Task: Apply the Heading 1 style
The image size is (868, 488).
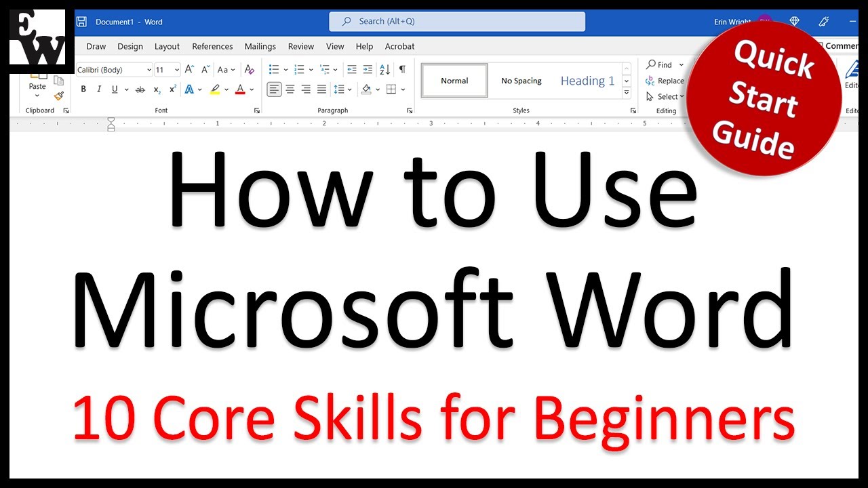Action: point(587,81)
